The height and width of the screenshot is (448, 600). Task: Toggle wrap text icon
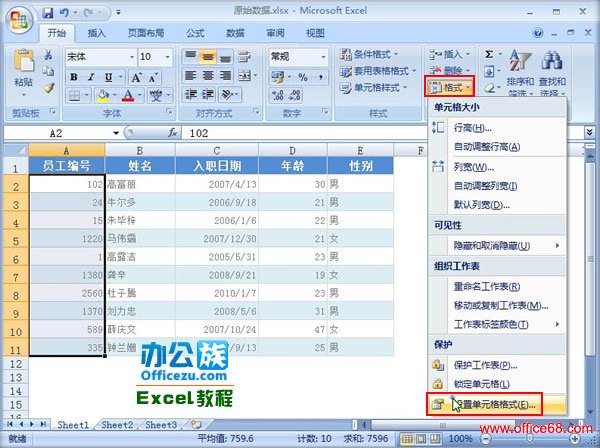click(x=245, y=57)
